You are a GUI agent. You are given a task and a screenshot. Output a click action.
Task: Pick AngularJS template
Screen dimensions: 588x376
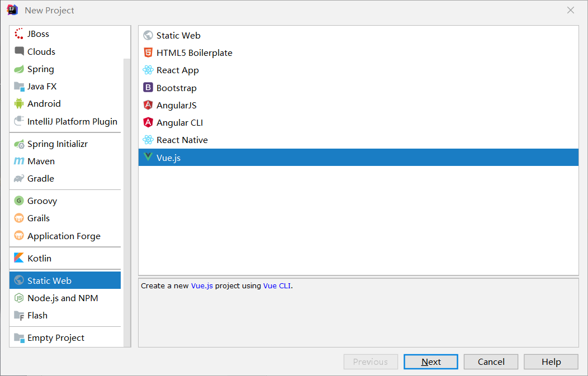[x=358, y=105]
